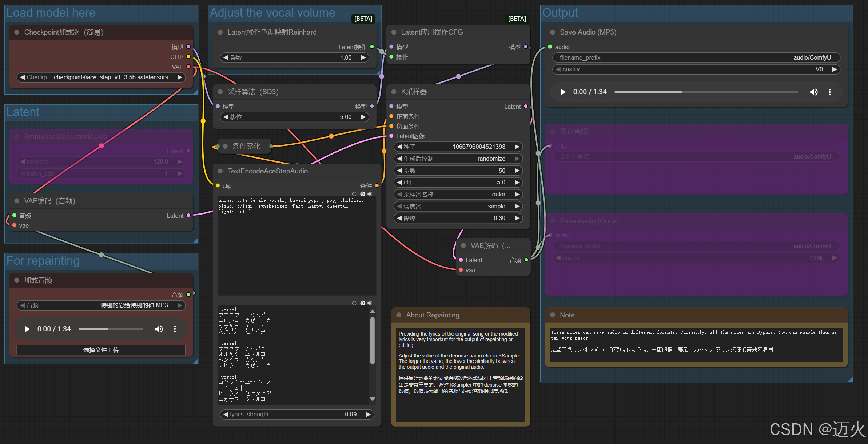
Task: Click the circle icon above the tags text box
Action: pos(354,194)
